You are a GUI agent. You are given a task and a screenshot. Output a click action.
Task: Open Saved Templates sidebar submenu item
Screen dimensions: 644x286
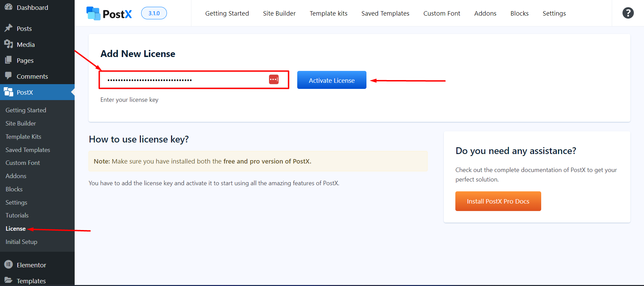[x=28, y=150]
